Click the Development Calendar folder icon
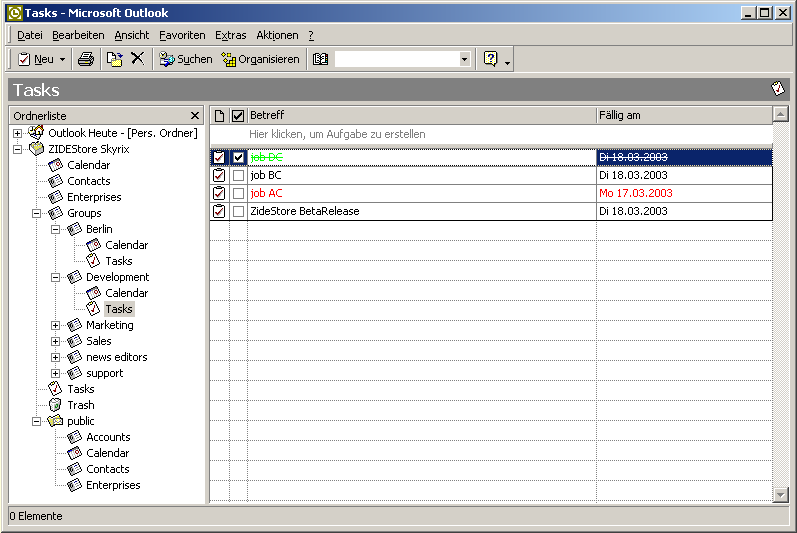 tap(94, 293)
